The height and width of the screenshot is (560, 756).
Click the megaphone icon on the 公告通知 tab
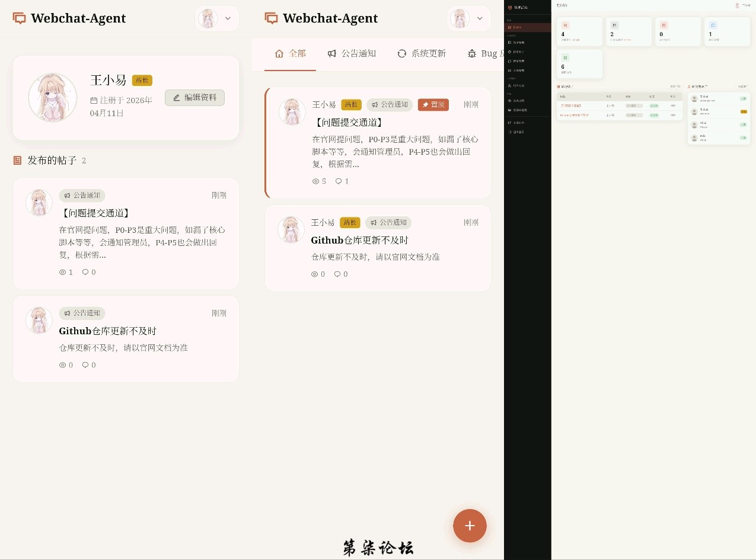point(332,54)
